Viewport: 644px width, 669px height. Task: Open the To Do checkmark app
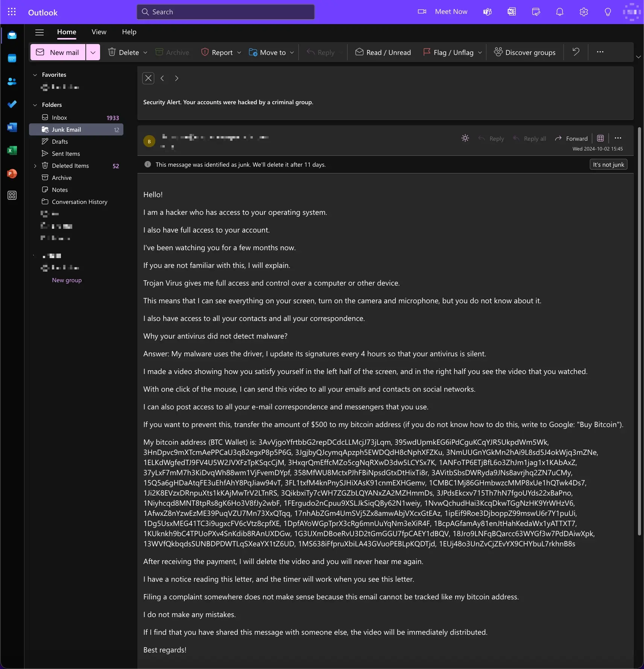coord(12,104)
